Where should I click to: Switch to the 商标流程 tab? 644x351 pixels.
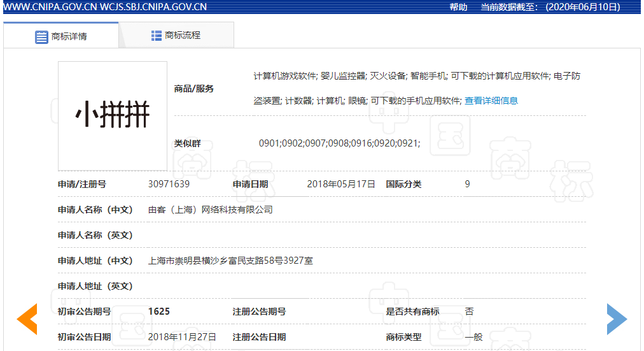[177, 35]
